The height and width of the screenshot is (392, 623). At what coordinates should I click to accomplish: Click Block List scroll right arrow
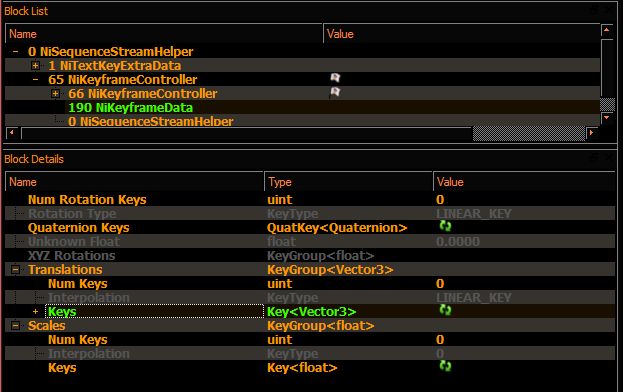coord(592,133)
